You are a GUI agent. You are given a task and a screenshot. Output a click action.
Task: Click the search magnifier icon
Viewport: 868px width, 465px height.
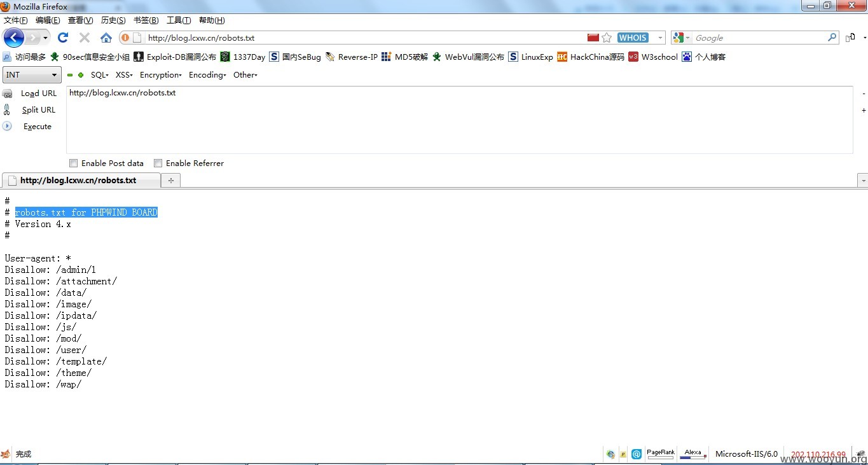832,38
